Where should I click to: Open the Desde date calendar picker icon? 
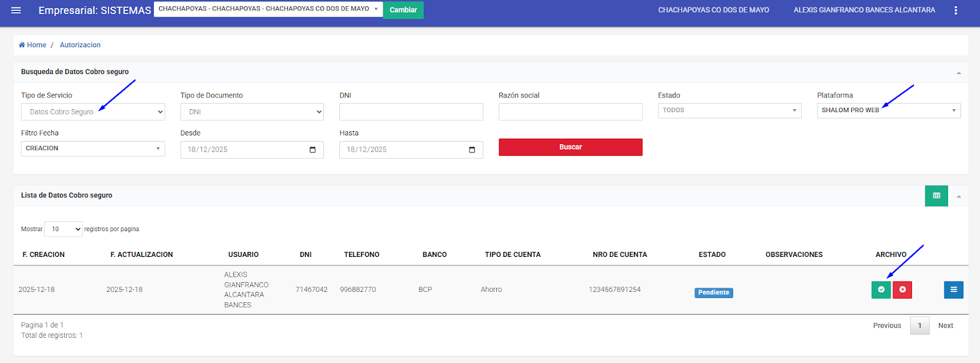pos(312,150)
